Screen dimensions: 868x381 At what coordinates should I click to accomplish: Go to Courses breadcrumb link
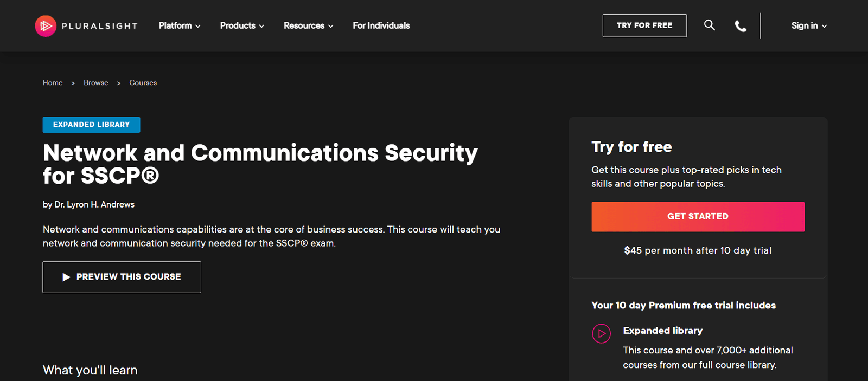coord(143,83)
